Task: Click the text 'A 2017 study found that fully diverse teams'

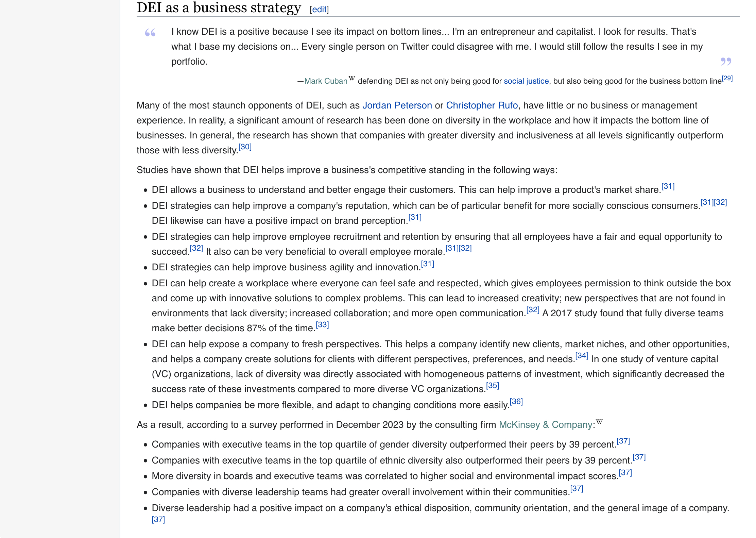Action: [633, 313]
